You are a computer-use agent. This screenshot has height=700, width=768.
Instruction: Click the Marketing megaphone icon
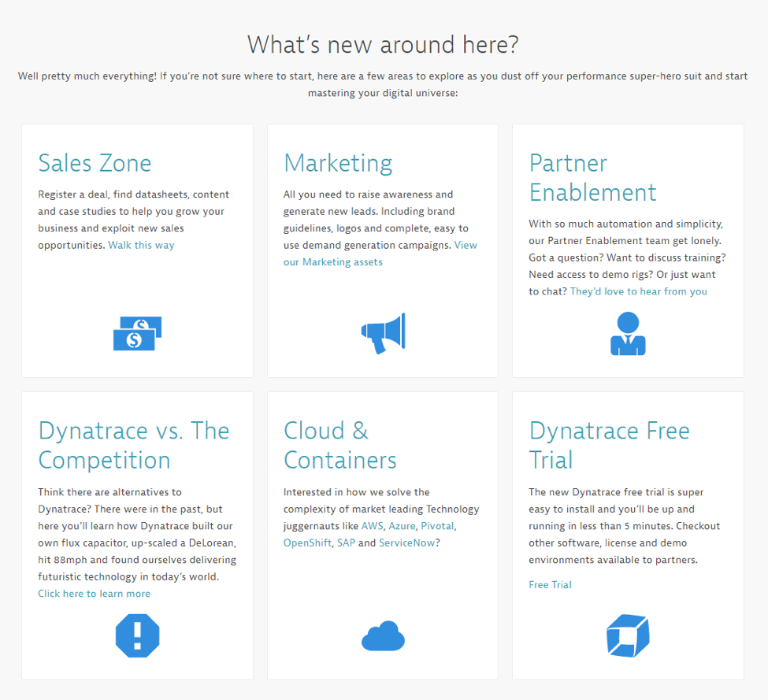(x=383, y=333)
